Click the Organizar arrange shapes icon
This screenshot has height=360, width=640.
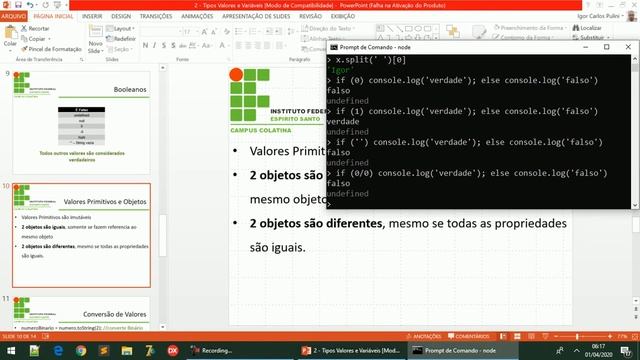[452, 31]
